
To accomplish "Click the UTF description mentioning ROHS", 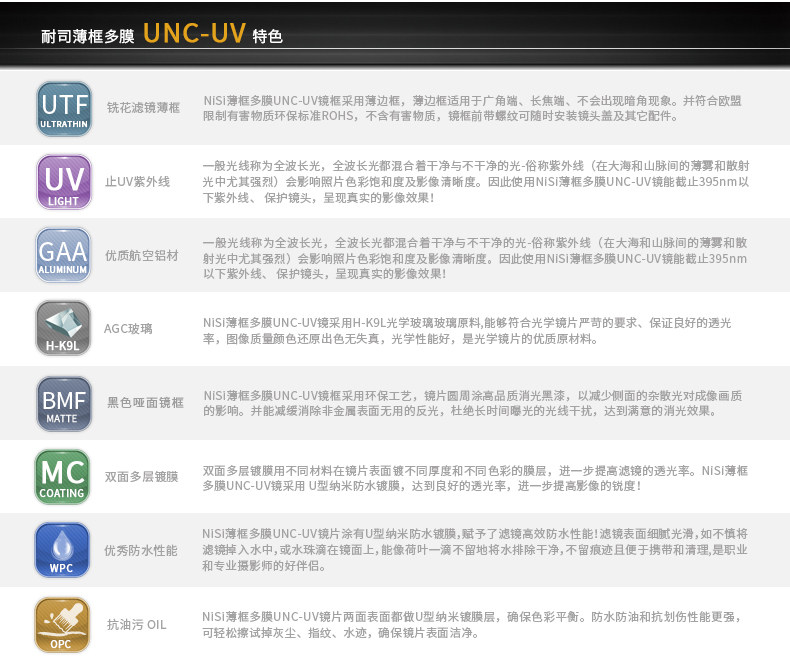I will (x=472, y=108).
